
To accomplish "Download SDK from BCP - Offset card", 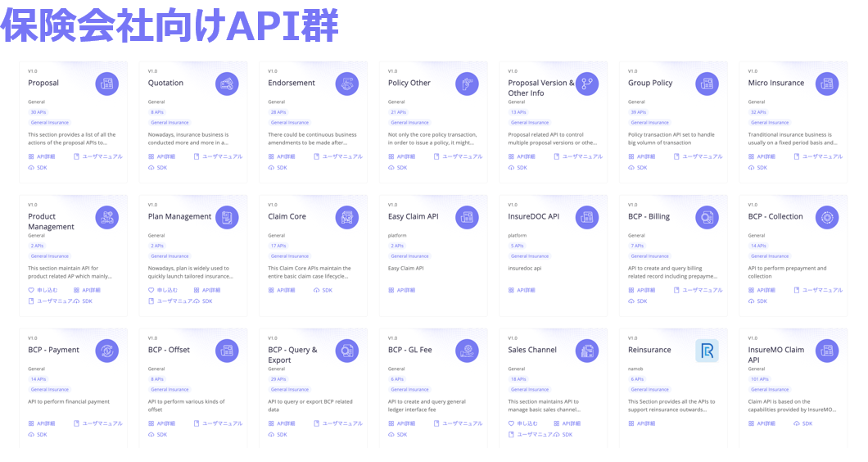I will point(158,435).
